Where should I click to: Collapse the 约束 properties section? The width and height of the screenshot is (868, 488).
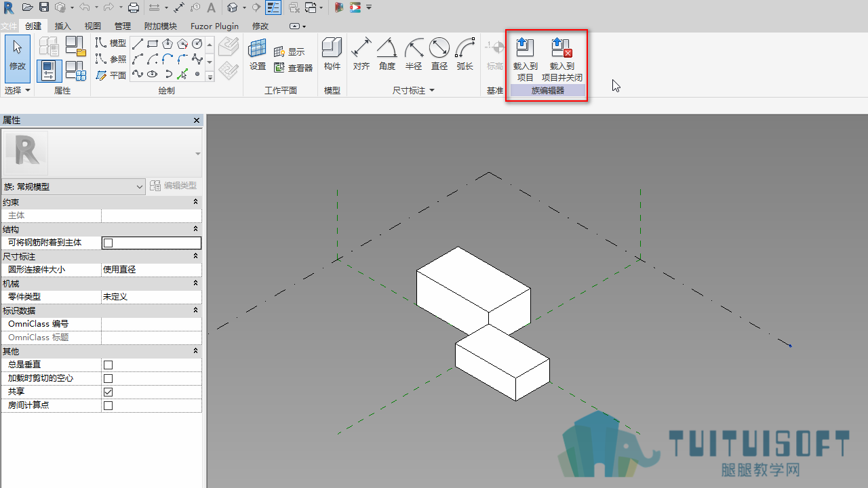click(196, 202)
